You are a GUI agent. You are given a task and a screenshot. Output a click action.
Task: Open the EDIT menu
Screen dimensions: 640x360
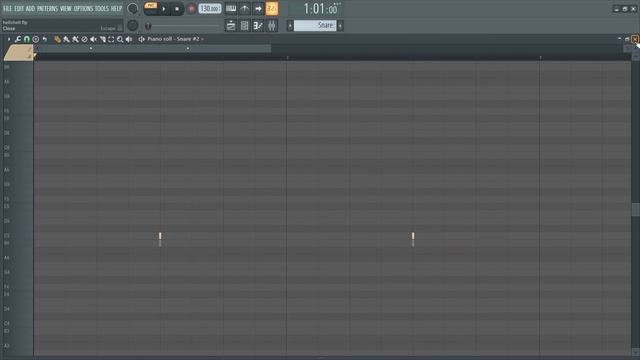[x=19, y=8]
